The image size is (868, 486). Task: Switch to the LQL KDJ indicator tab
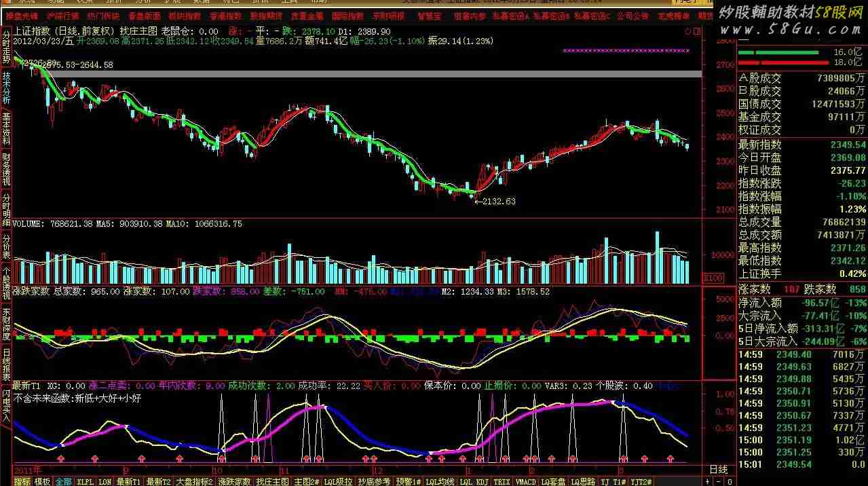coord(474,481)
